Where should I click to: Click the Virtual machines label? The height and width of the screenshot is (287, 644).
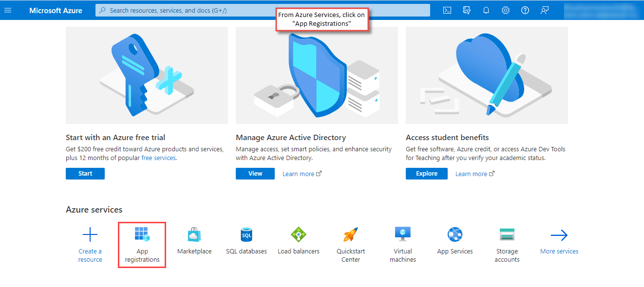pyautogui.click(x=403, y=255)
